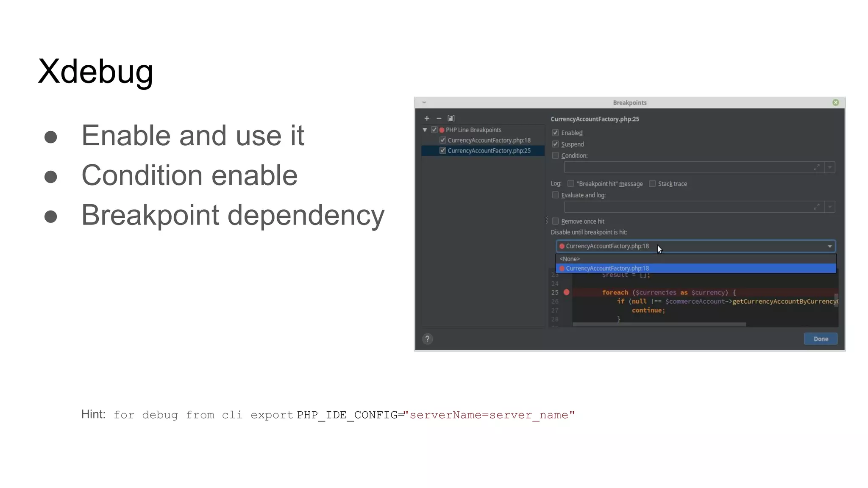
Task: Uncheck CurrencyAccountFactory.php:25 breakpoint checkbox
Action: coord(442,150)
